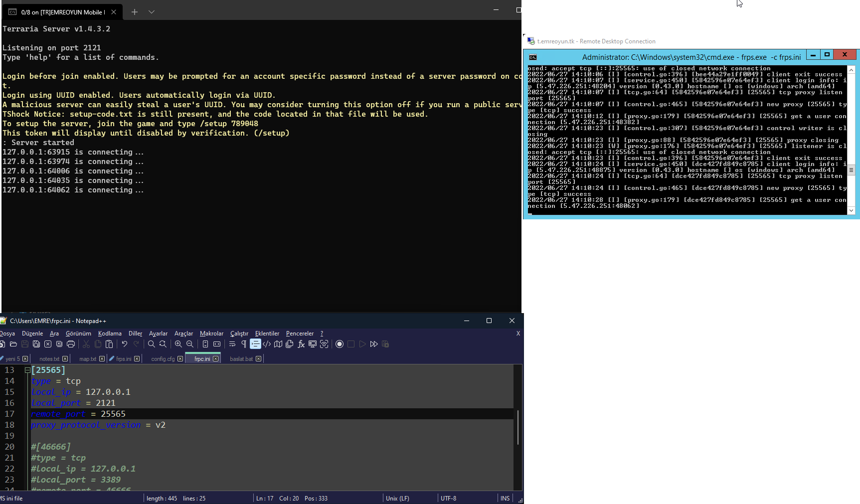Toggle INS mode in the status bar
This screenshot has width=860, height=504.
[x=505, y=498]
